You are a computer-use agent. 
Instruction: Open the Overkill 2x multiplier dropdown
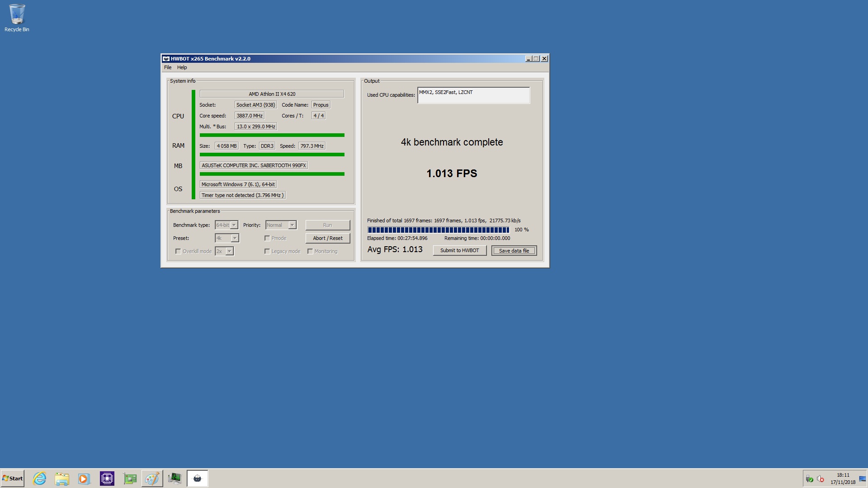224,251
